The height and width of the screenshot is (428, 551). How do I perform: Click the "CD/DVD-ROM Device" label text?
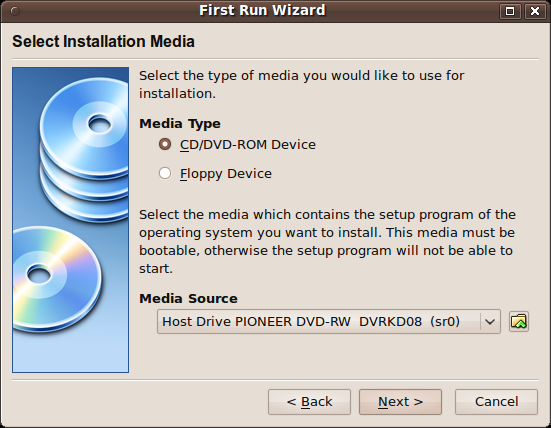click(x=248, y=145)
